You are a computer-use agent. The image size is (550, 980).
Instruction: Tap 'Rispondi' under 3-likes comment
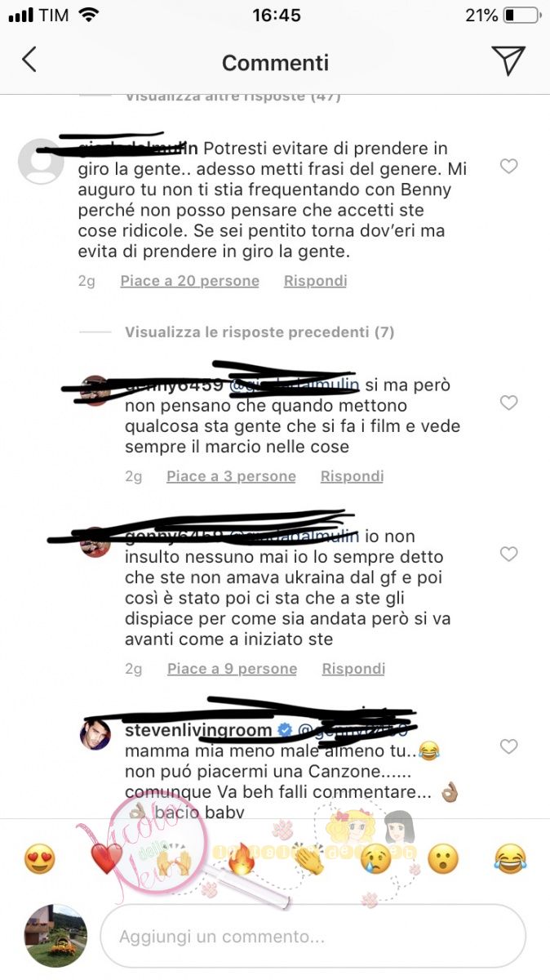pos(352,476)
